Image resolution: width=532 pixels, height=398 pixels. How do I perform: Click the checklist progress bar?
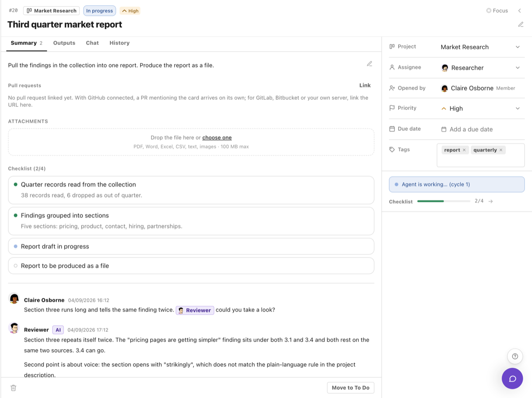click(444, 201)
